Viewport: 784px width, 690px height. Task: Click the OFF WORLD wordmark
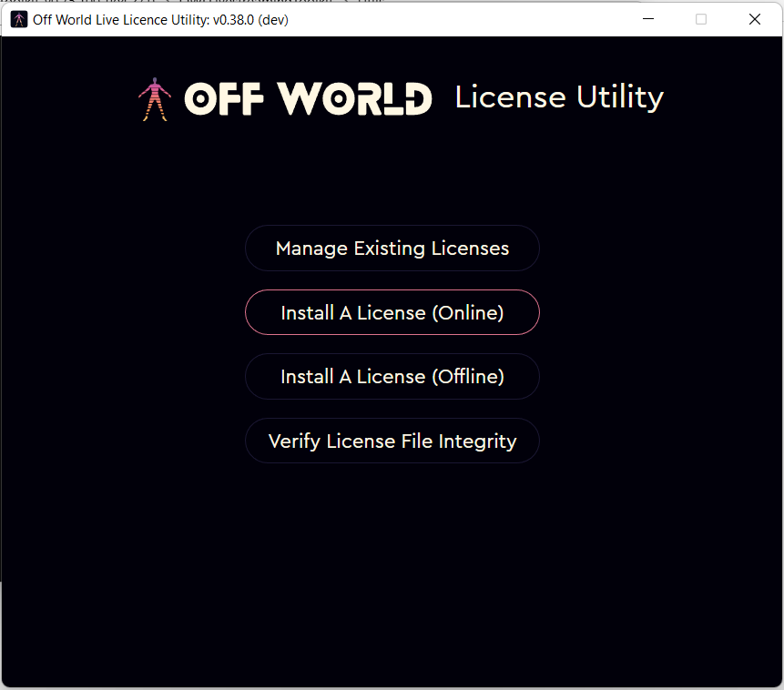(308, 98)
